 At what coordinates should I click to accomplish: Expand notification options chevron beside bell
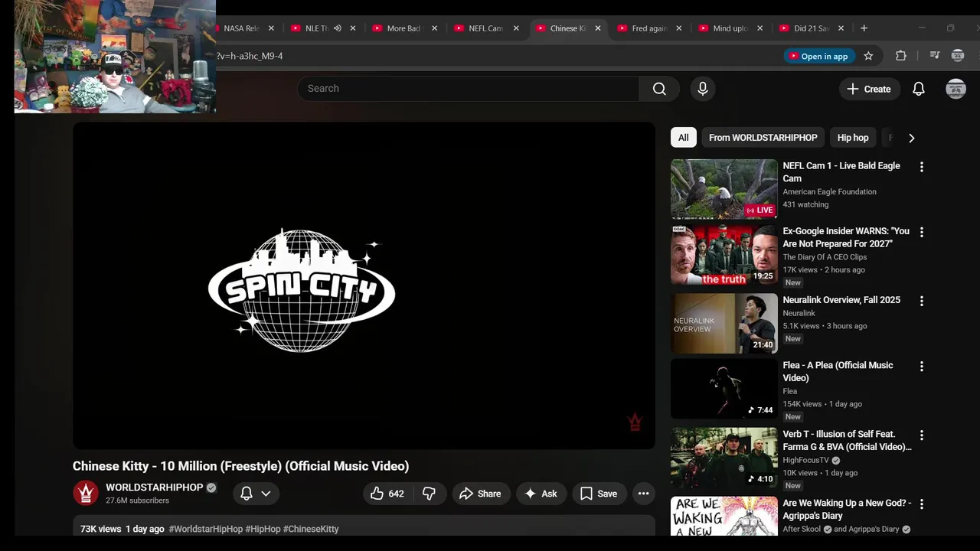pyautogui.click(x=266, y=494)
